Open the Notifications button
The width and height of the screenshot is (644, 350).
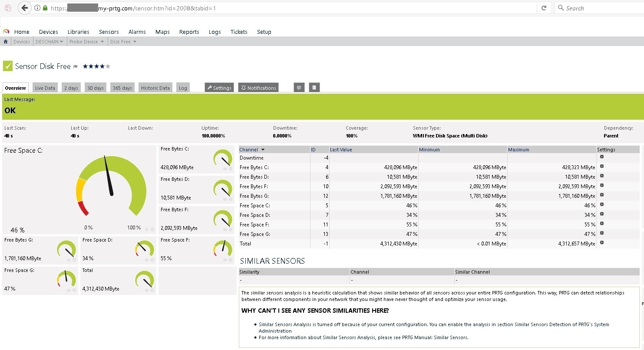pos(258,88)
